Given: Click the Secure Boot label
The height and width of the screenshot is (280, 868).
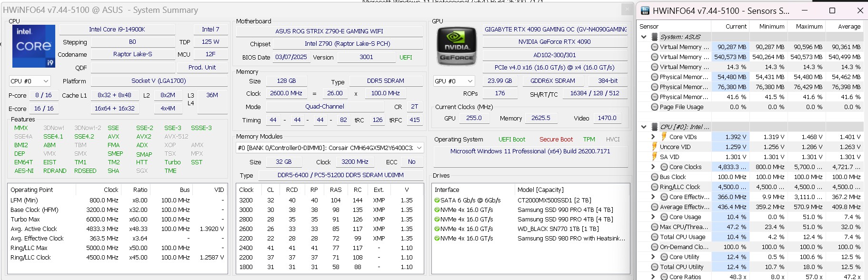Looking at the screenshot, I should (556, 140).
